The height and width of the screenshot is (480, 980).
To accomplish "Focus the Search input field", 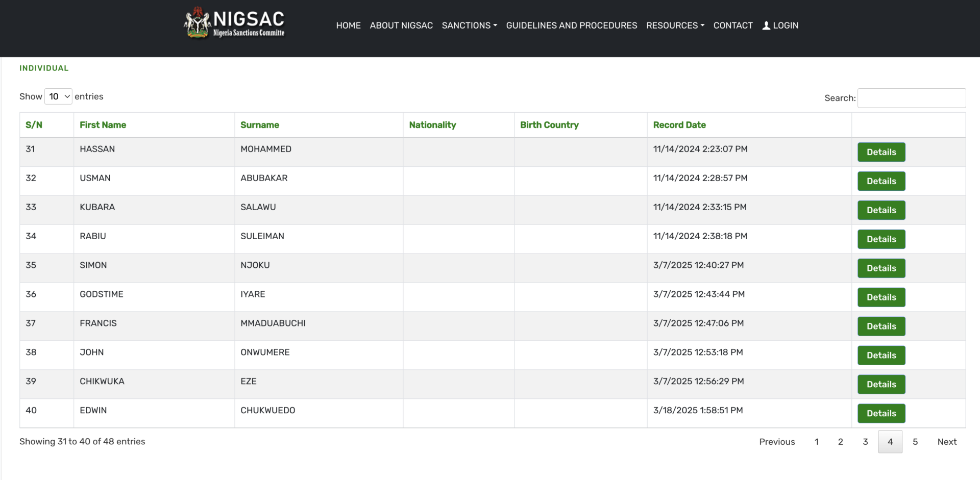I will (911, 98).
